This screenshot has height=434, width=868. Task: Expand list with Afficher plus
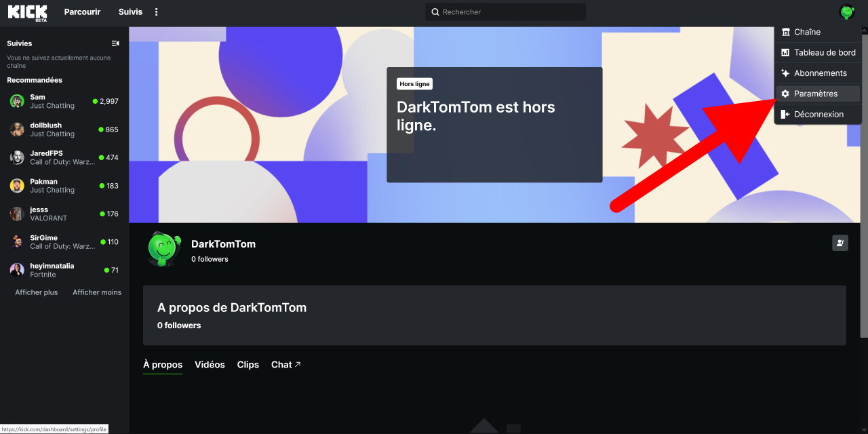pos(37,292)
